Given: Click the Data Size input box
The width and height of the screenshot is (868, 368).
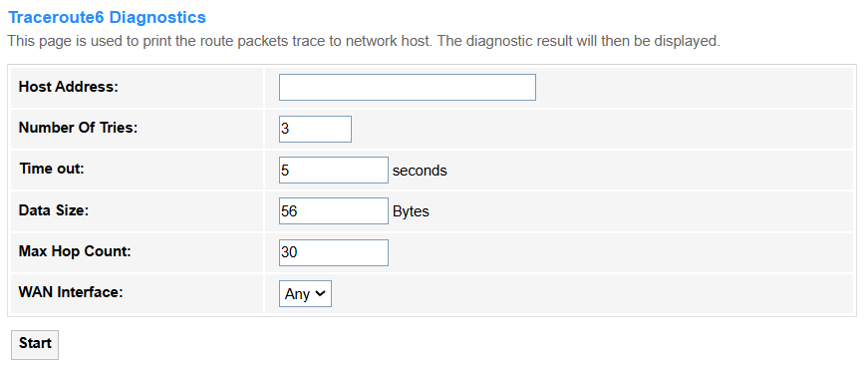Looking at the screenshot, I should [x=333, y=210].
